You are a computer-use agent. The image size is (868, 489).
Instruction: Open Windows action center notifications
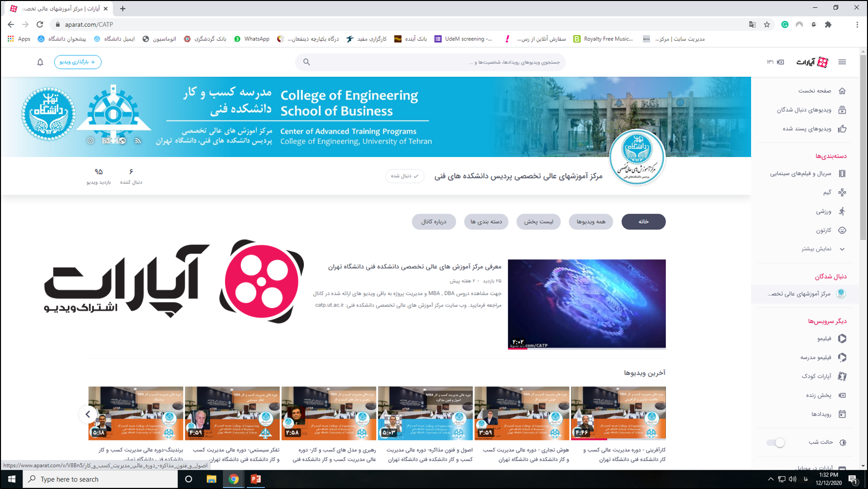(x=853, y=479)
